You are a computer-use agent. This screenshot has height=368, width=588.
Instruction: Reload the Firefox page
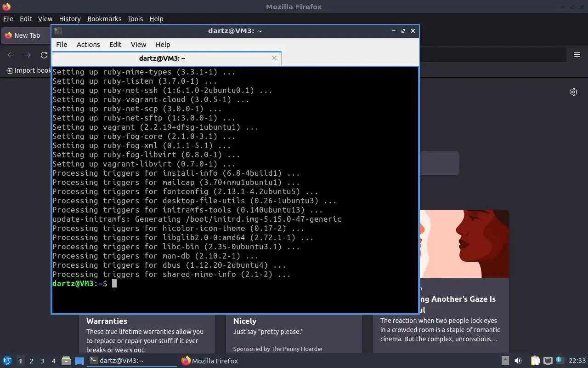point(44,55)
